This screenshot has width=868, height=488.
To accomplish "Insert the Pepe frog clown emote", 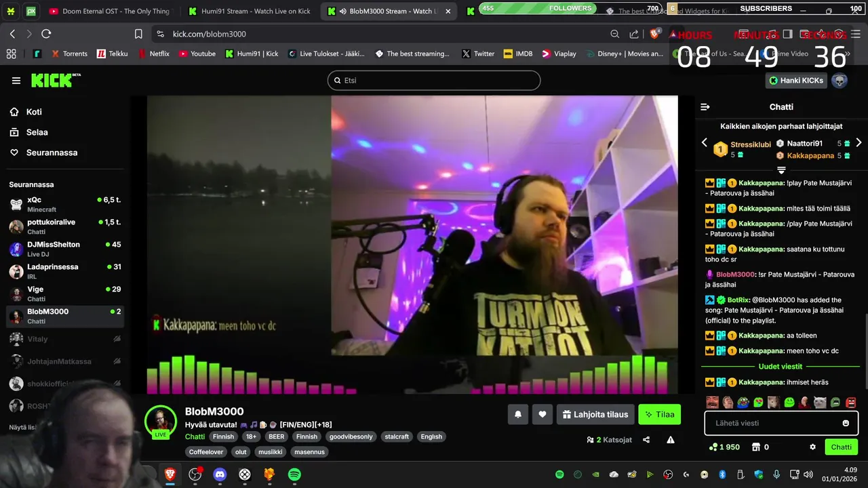I will [743, 403].
